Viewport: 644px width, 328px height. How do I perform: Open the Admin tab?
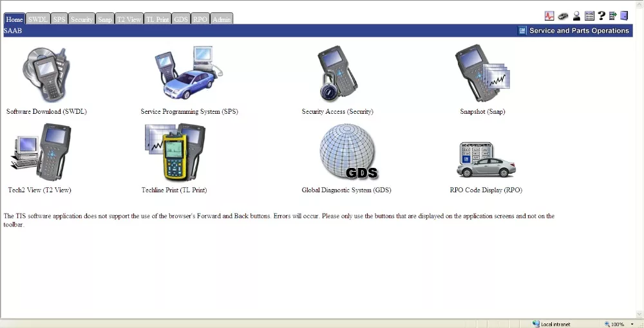pyautogui.click(x=222, y=19)
